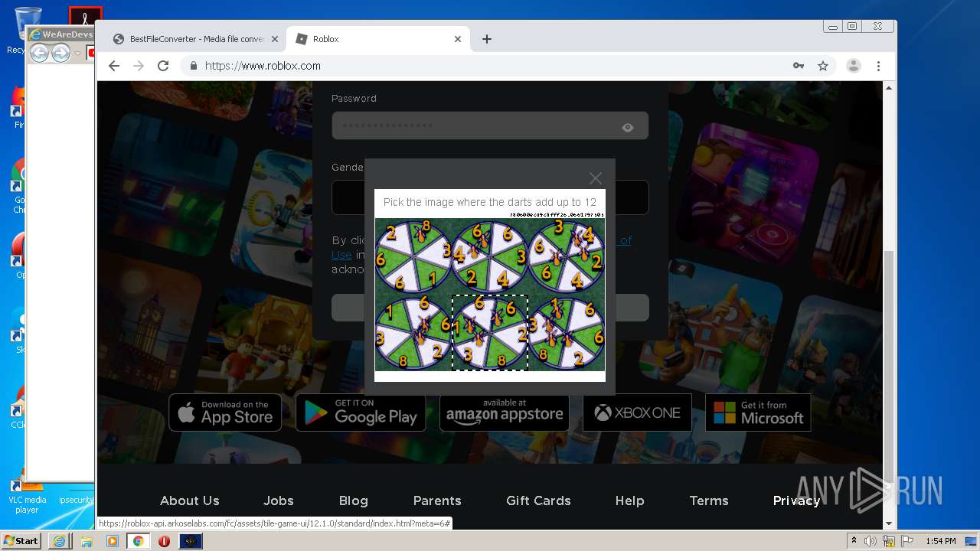This screenshot has width=980, height=551.
Task: Open history dropdown in WeAreDevs window
Action: 77,53
